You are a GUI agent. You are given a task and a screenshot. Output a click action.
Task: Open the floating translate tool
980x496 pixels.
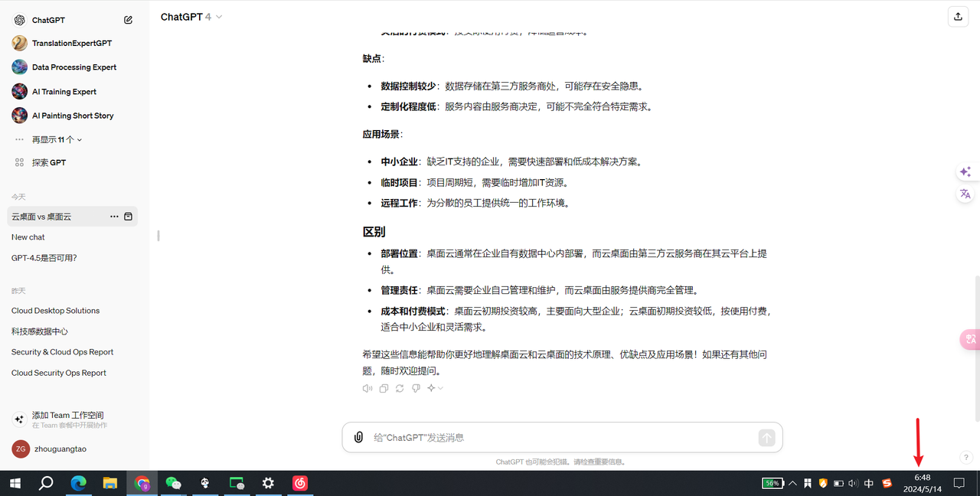(x=965, y=194)
